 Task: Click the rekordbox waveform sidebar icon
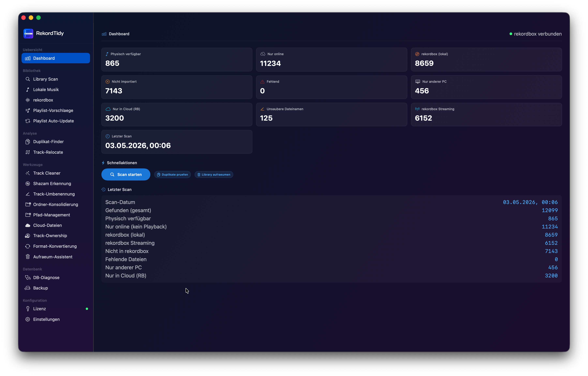28,100
